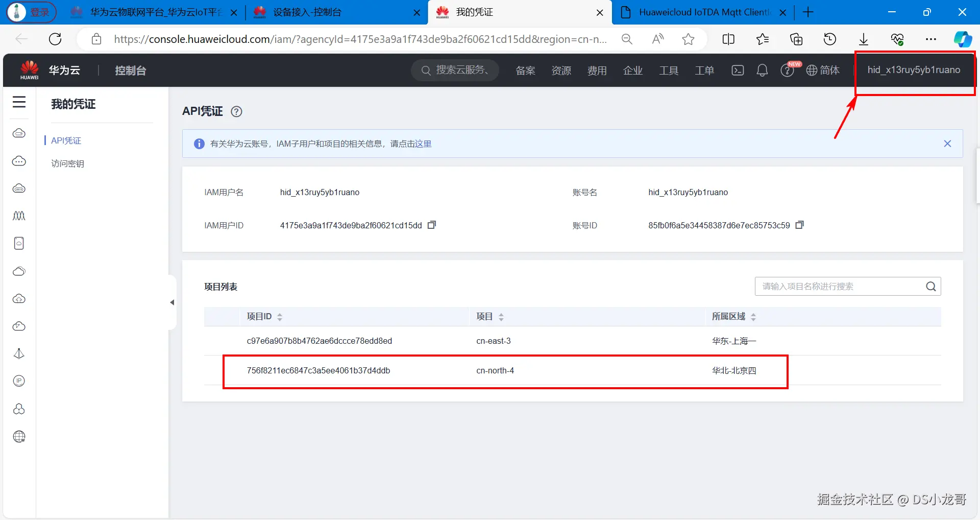Click the cn-north-4 project cell
Screen dimensions: 980x520
(x=495, y=370)
